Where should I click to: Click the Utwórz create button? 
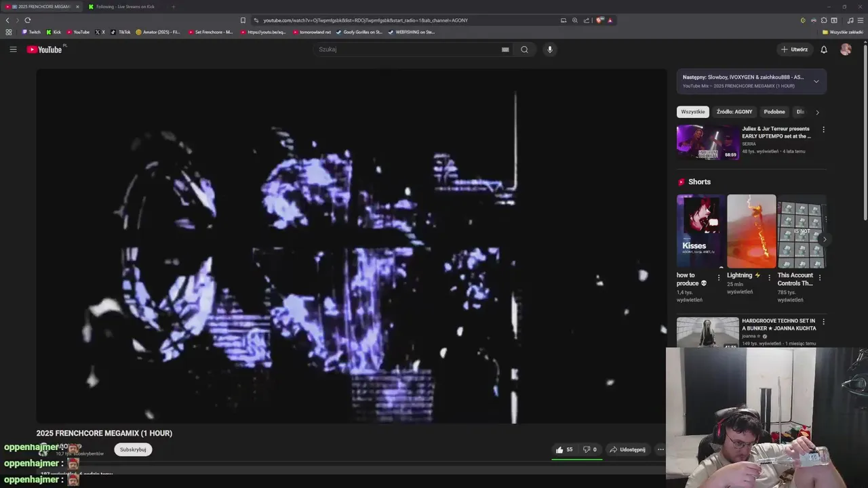[x=794, y=49]
